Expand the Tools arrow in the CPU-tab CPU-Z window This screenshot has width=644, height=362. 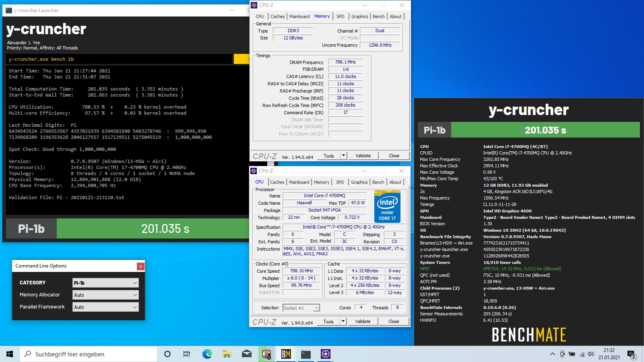tap(343, 321)
